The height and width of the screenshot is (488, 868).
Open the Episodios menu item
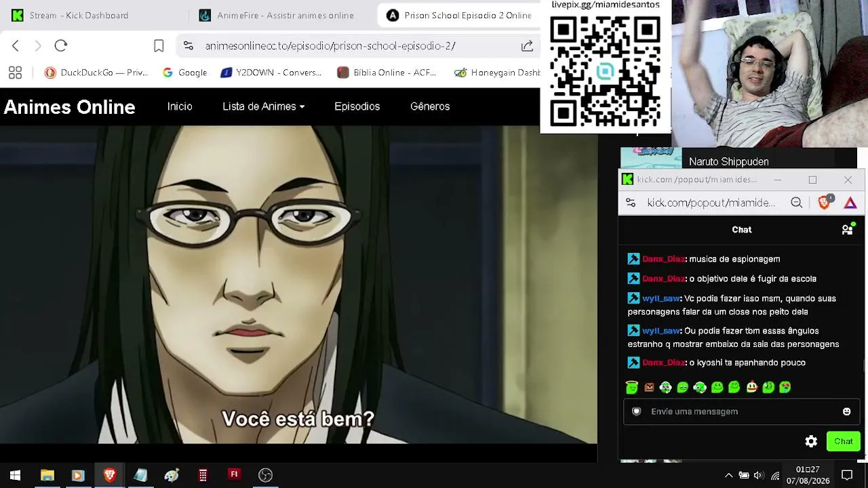click(357, 106)
